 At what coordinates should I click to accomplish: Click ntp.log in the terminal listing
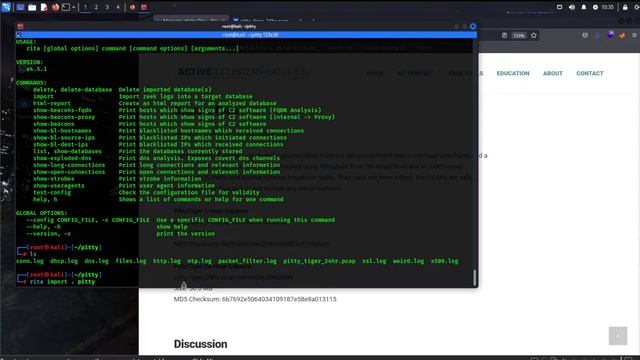[x=199, y=261]
